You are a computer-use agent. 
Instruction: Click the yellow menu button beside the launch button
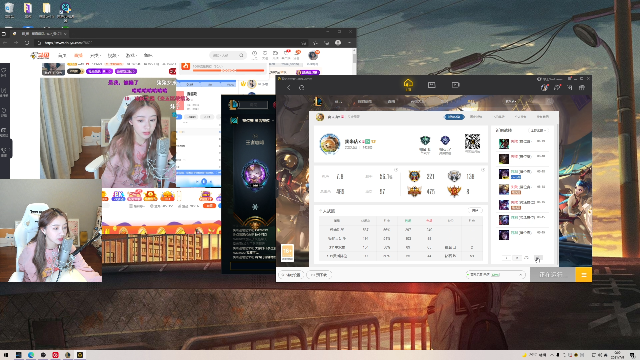tap(584, 275)
